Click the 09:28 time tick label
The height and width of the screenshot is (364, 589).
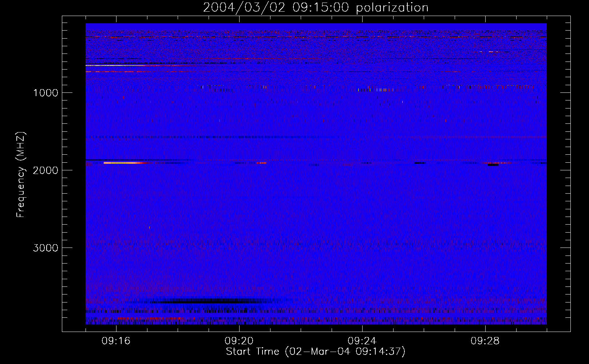(x=485, y=341)
